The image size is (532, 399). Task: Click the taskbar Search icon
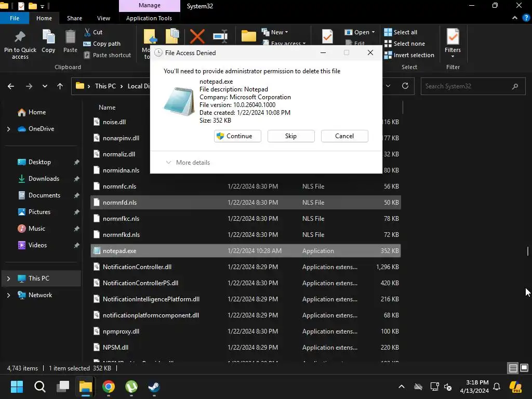[39, 387]
